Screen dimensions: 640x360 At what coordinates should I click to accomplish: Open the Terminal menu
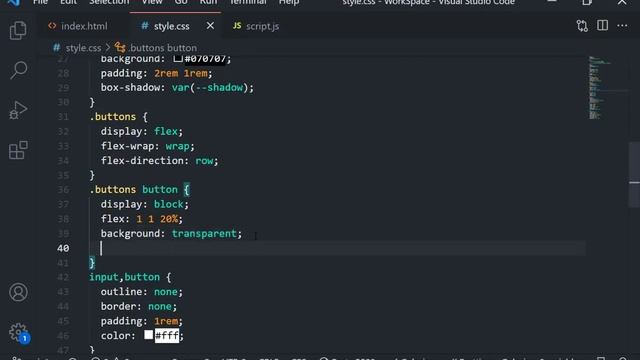tap(248, 2)
